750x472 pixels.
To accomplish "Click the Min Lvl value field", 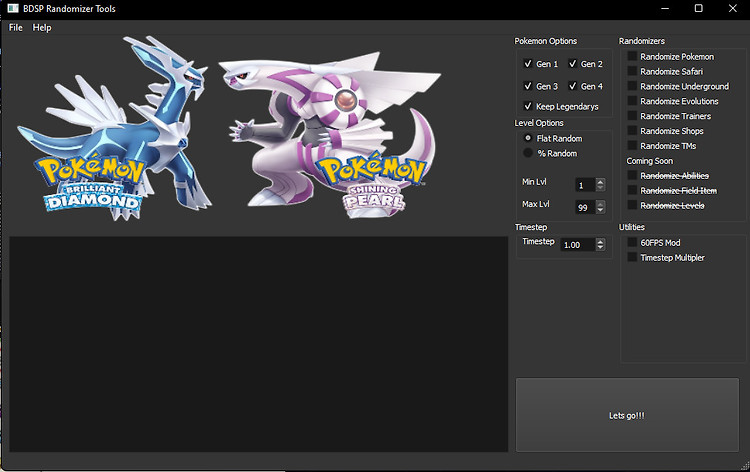I will click(585, 185).
